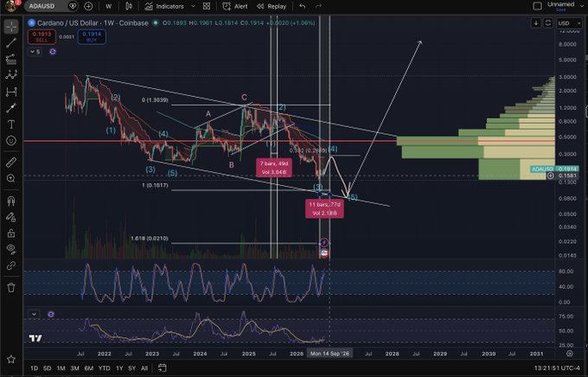Lock all drawing tools
The image size is (588, 377).
11,233
